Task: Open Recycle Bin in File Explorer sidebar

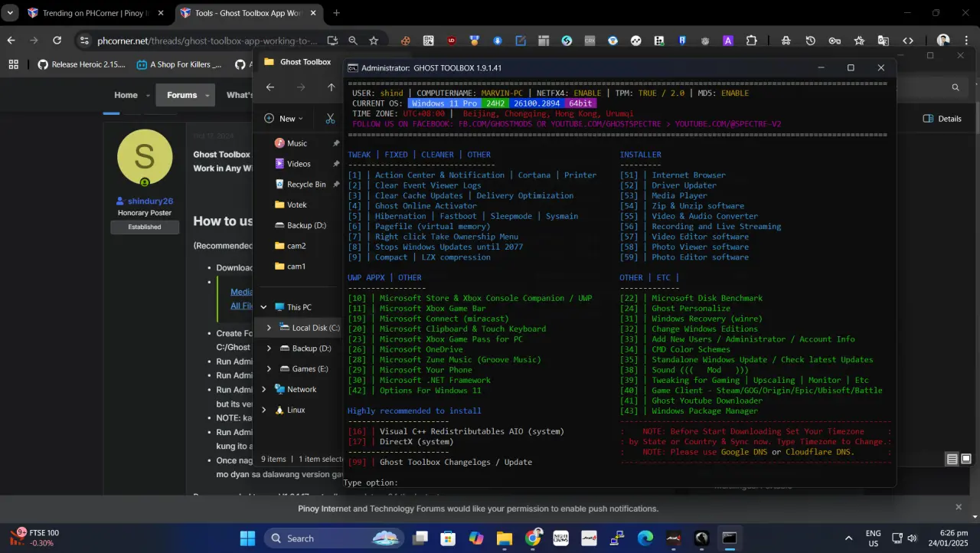Action: point(306,185)
